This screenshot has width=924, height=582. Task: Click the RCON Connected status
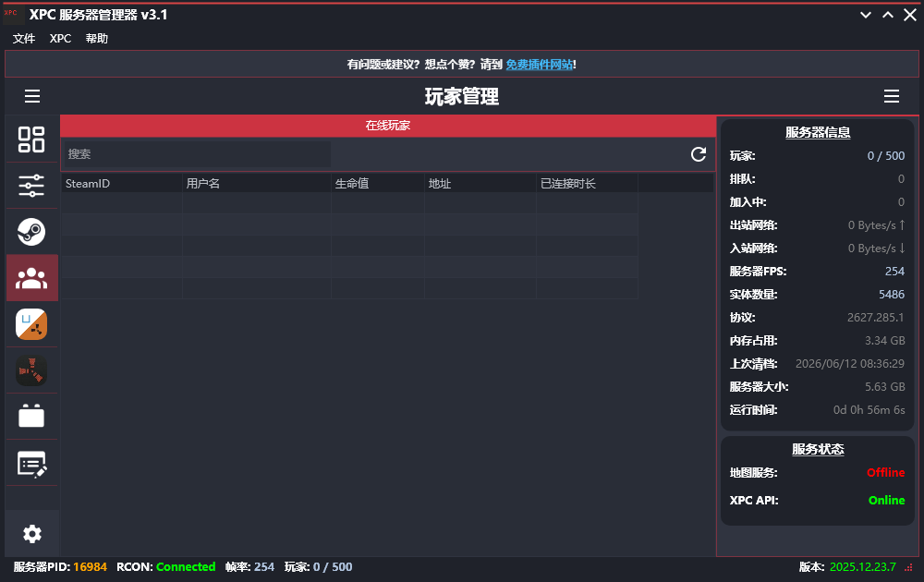coord(186,566)
